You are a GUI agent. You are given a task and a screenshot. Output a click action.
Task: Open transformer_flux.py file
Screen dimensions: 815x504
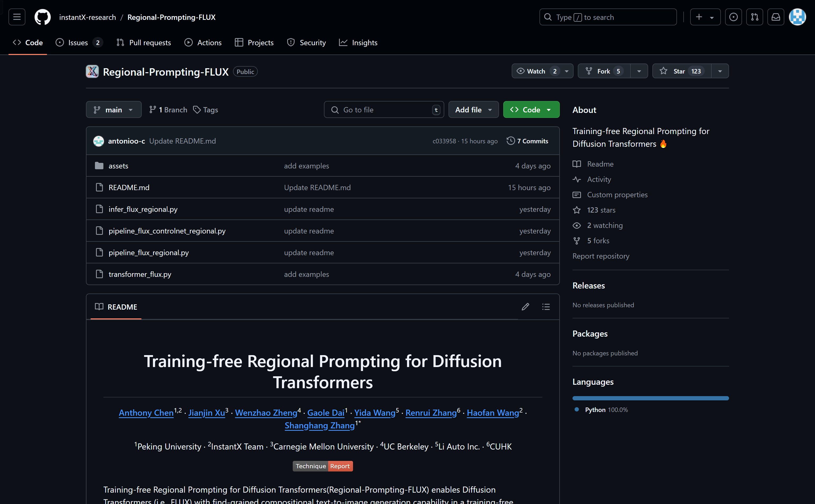[x=140, y=274]
